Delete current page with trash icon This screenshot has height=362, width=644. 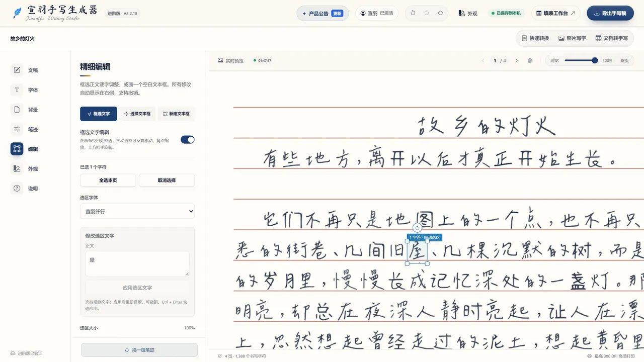(x=530, y=61)
